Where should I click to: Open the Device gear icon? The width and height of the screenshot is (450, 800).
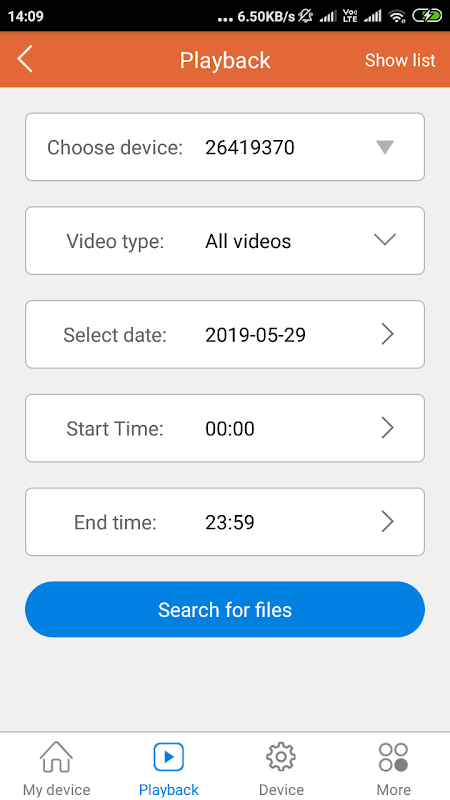[x=281, y=757]
